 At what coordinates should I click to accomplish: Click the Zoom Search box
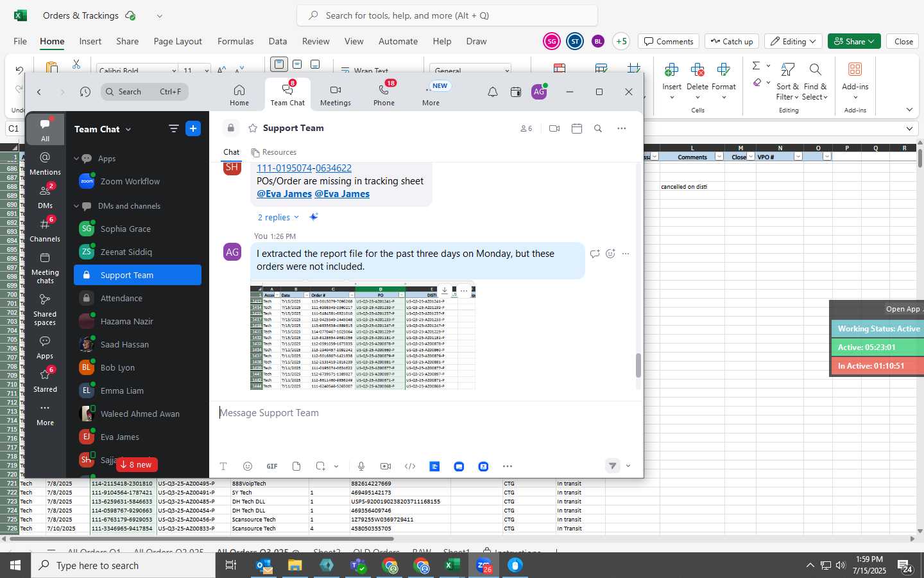[x=144, y=92]
